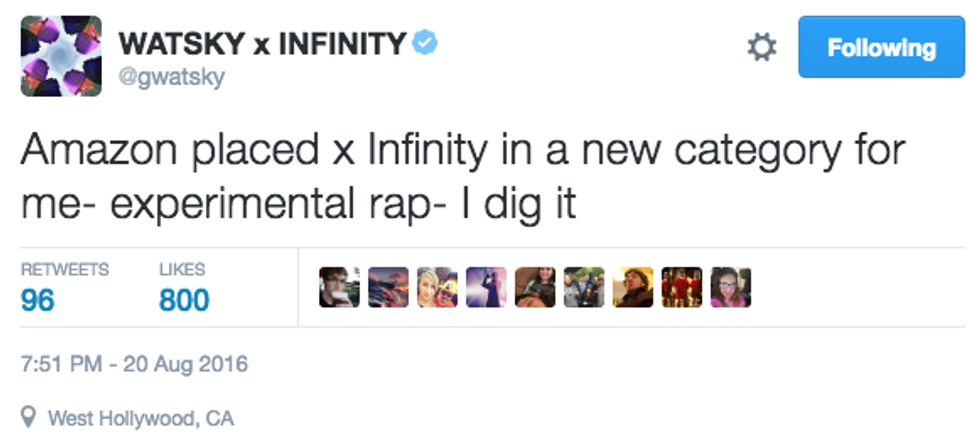View the 800 likes list
This screenshot has width=980, height=439.
pyautogui.click(x=184, y=299)
